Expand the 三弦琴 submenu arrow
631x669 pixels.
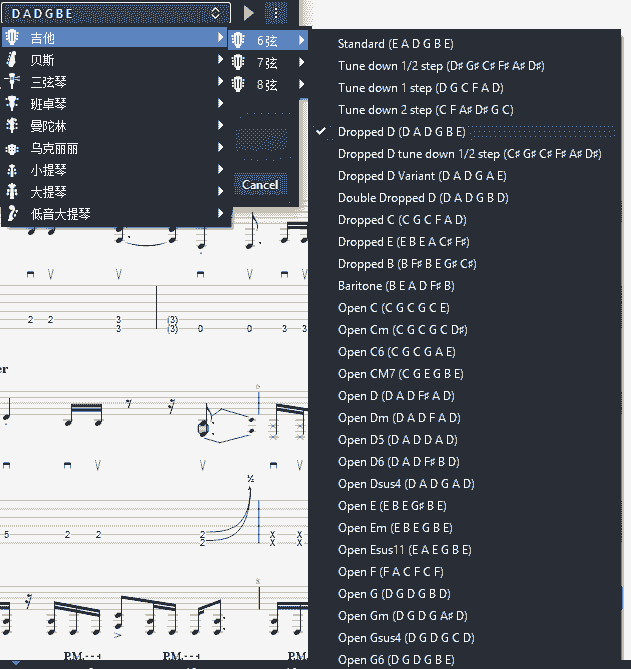pyautogui.click(x=220, y=82)
